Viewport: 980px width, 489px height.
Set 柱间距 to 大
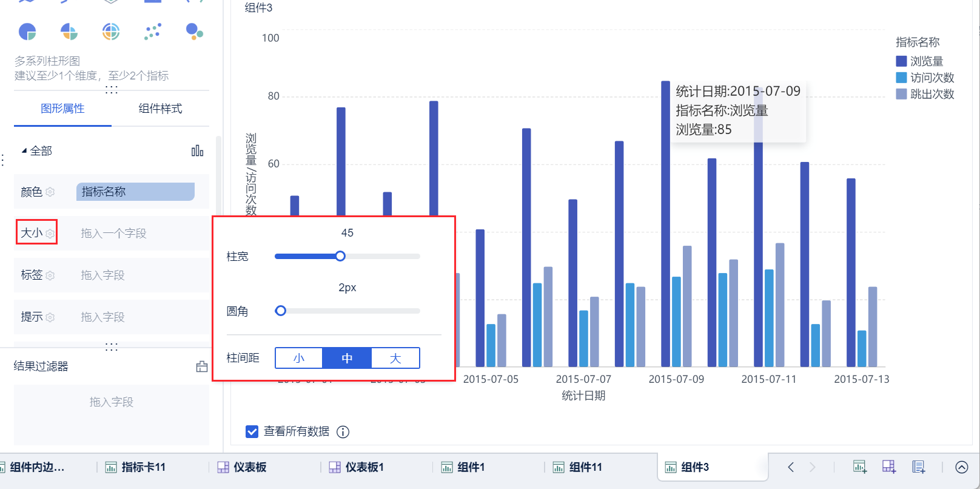pyautogui.click(x=395, y=358)
